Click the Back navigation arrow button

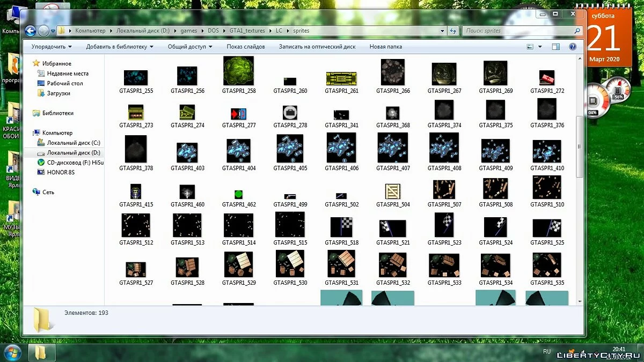[x=31, y=31]
